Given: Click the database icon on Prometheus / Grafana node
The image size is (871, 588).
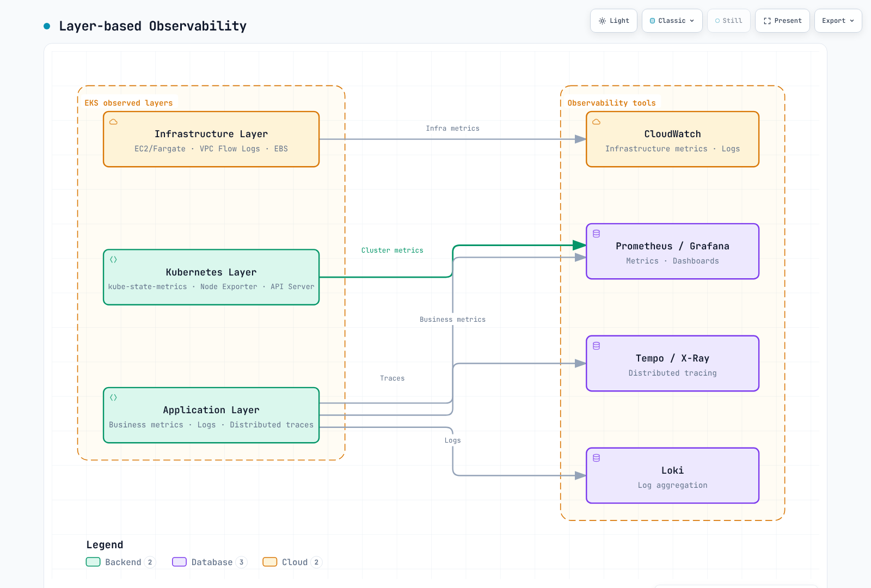Looking at the screenshot, I should click(x=596, y=234).
